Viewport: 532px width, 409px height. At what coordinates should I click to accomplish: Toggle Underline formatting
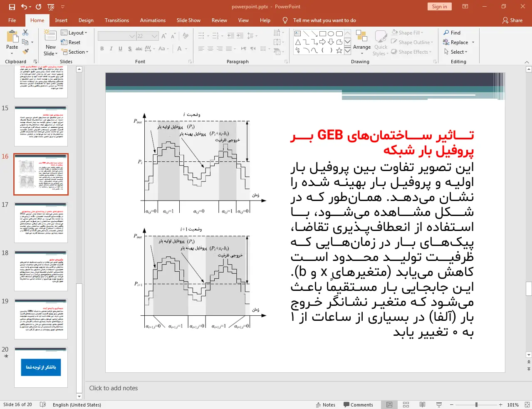tap(120, 49)
